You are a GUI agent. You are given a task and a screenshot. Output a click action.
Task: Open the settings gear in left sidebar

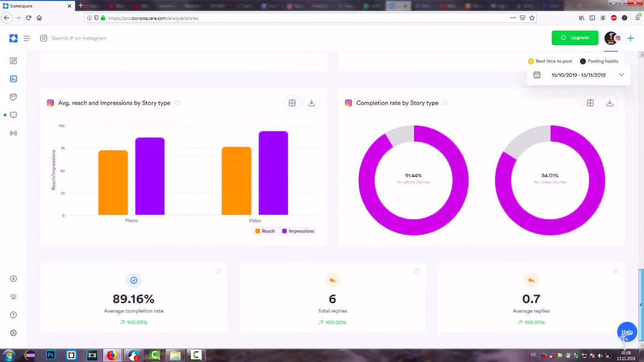point(13,333)
